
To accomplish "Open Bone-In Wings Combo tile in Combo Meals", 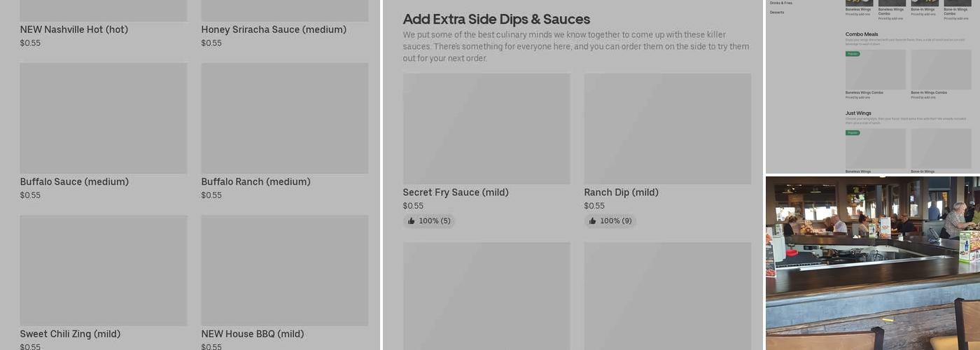I will click(x=941, y=70).
